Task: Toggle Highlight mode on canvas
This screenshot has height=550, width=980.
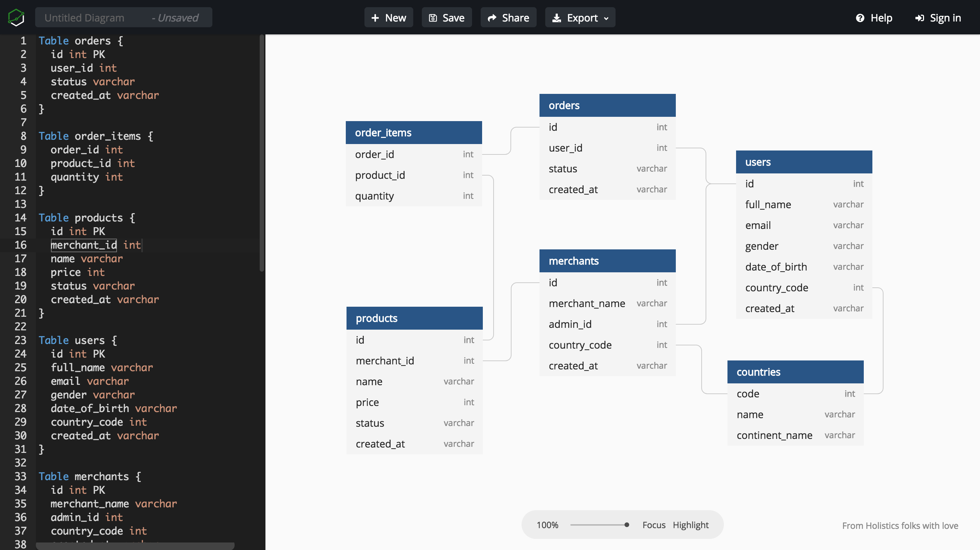Action: click(690, 525)
